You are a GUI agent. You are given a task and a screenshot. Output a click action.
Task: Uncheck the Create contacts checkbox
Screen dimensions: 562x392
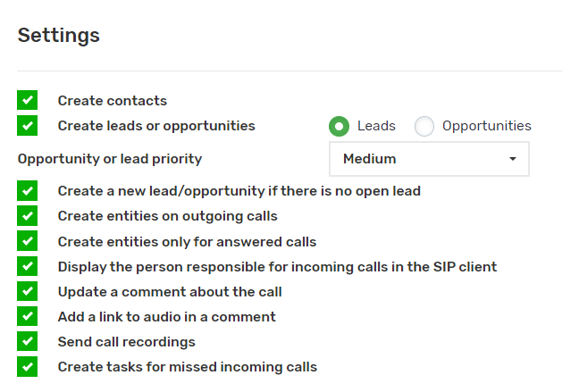[x=28, y=101]
